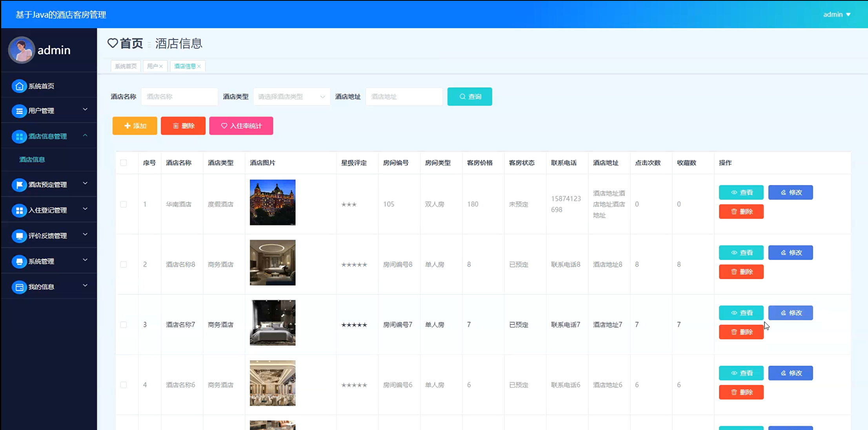Click the heart icon on 入住率统计 button
The image size is (868, 430).
pyautogui.click(x=224, y=126)
